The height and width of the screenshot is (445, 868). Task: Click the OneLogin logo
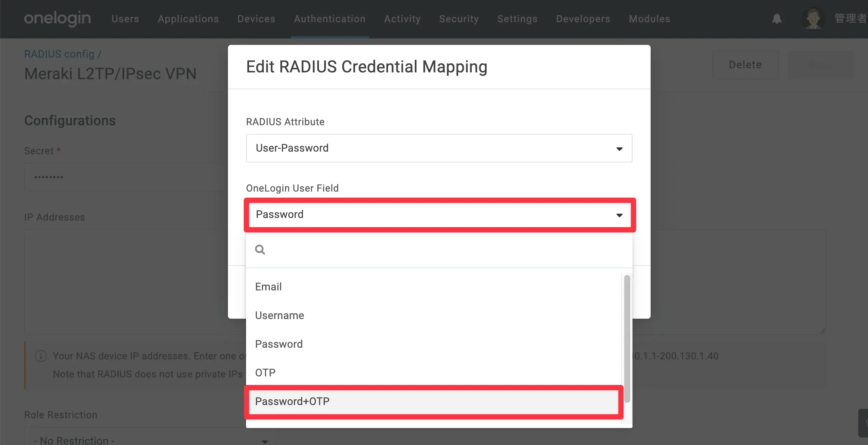point(57,18)
